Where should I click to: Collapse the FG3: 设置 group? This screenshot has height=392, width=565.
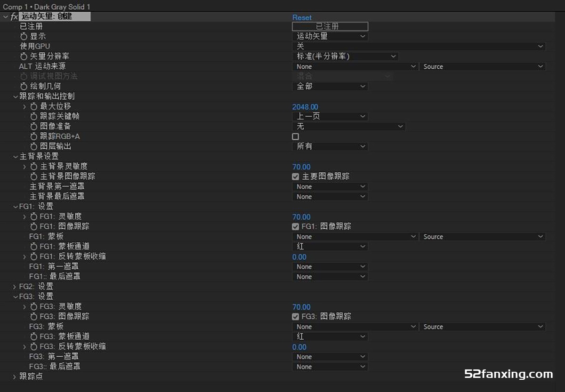pos(15,296)
